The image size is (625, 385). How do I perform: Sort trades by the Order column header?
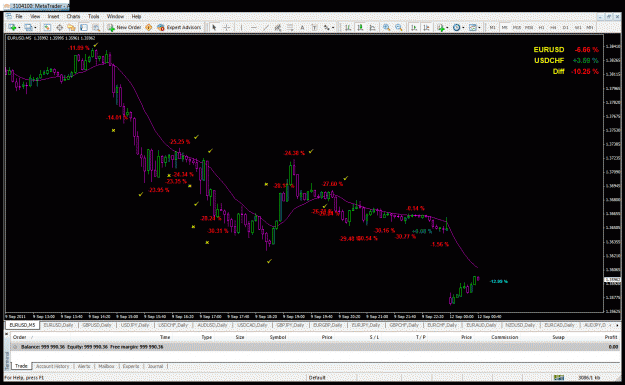(20, 337)
